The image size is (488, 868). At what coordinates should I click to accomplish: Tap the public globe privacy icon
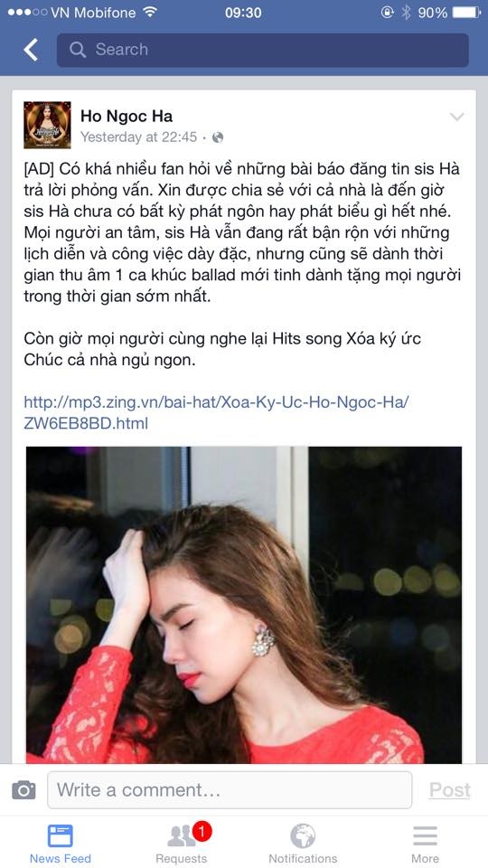pos(218,137)
